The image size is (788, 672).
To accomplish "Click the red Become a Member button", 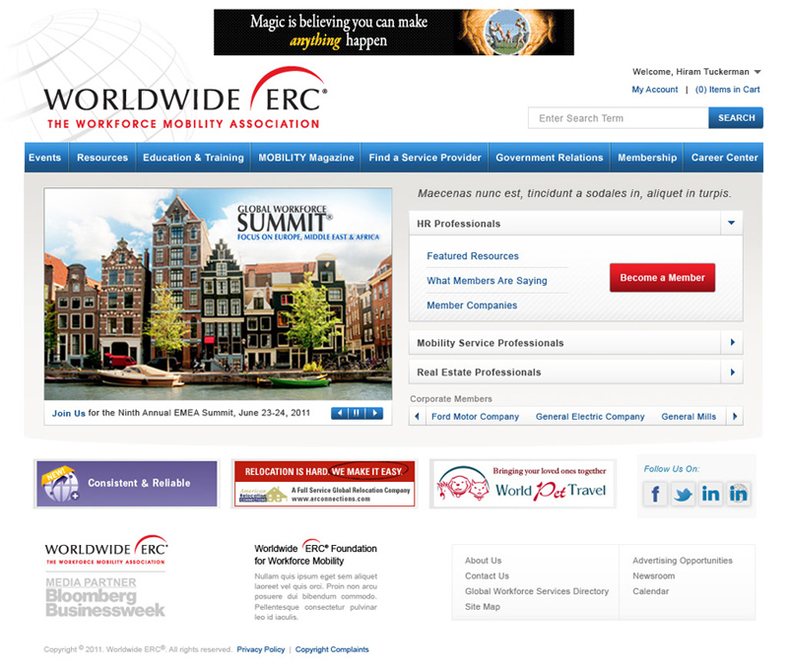I will [662, 278].
